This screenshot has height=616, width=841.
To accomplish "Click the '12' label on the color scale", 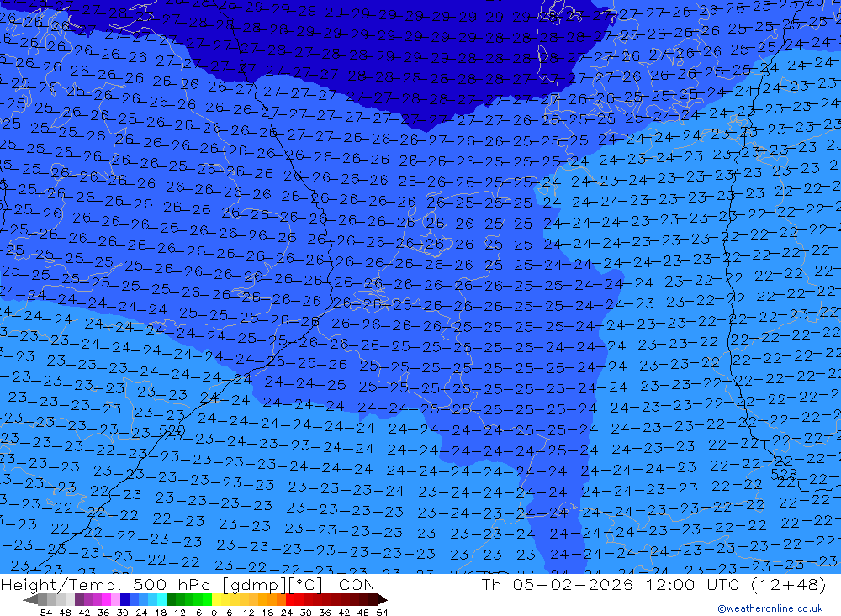I will 248,613.
